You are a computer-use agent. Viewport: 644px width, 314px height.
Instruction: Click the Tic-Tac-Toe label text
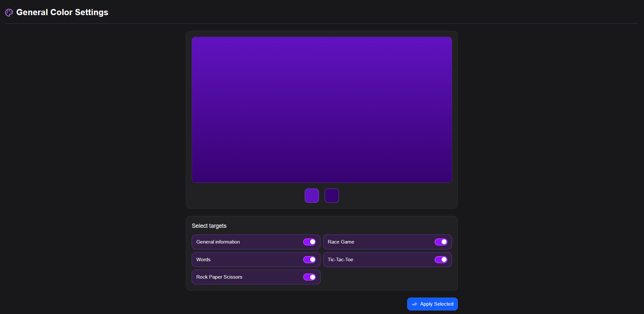(x=340, y=260)
